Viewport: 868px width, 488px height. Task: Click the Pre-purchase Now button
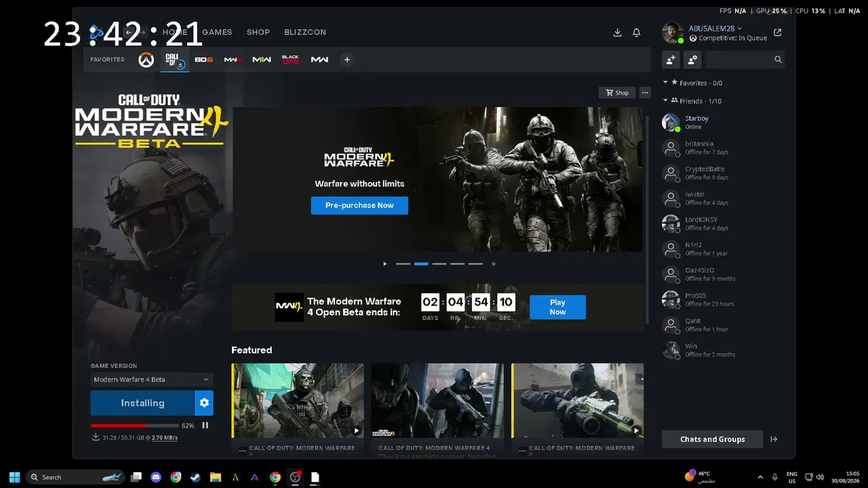pos(359,205)
